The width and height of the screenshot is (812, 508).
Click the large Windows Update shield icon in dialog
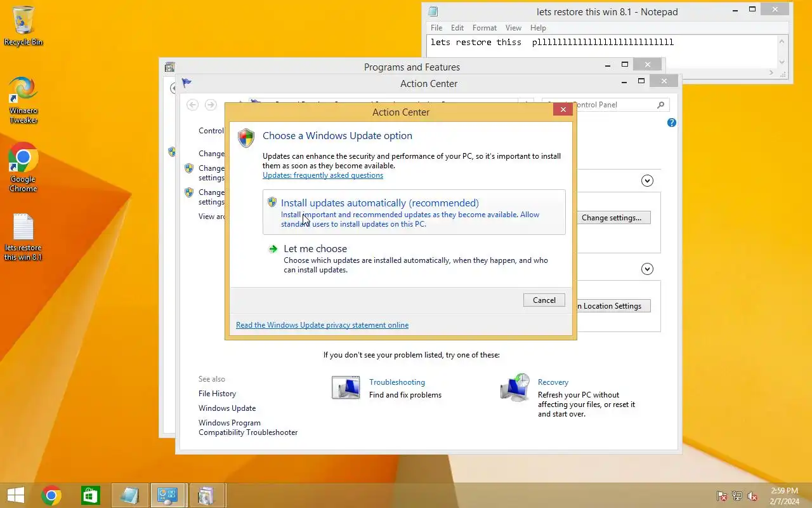246,138
